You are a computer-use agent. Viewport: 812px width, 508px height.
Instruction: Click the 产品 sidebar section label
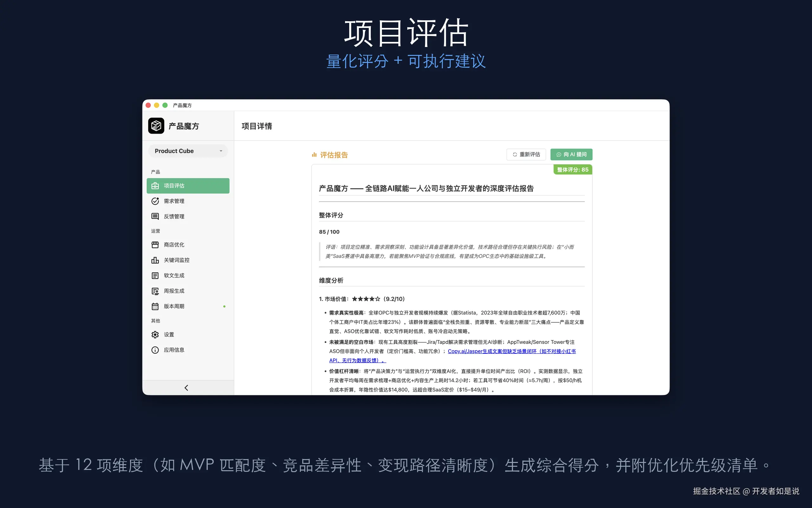pyautogui.click(x=155, y=172)
